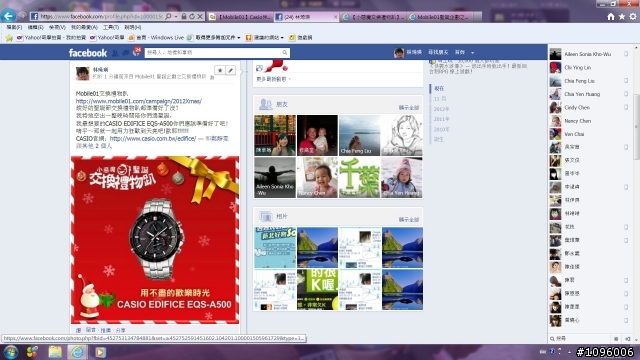Open the View (V) menu
Screen dimensions: 640x360
tap(57, 27)
